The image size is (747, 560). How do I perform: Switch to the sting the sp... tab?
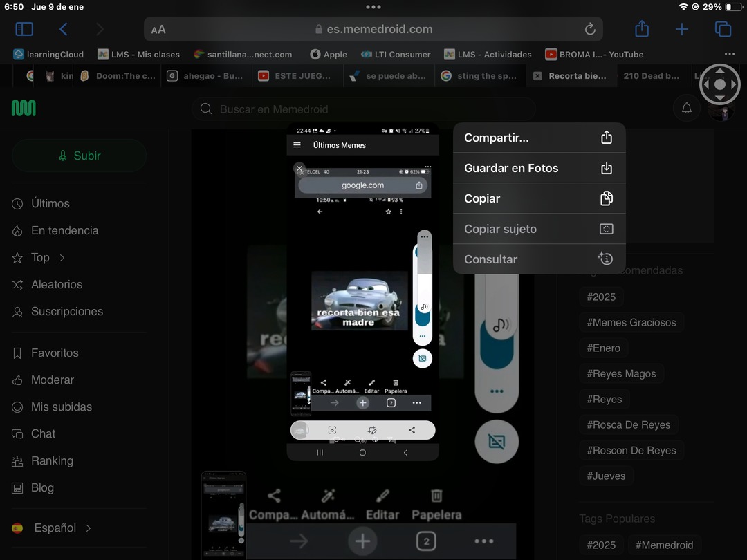tap(479, 76)
